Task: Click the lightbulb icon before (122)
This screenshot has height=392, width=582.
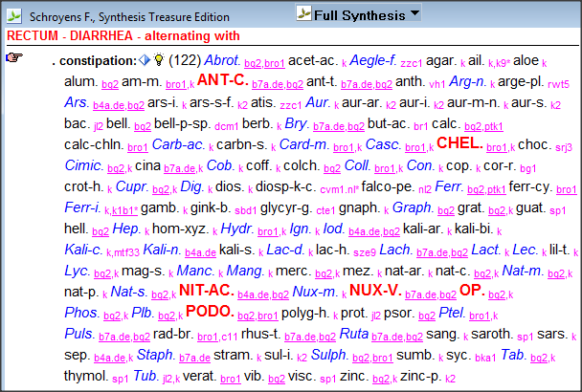Action: coord(159,59)
